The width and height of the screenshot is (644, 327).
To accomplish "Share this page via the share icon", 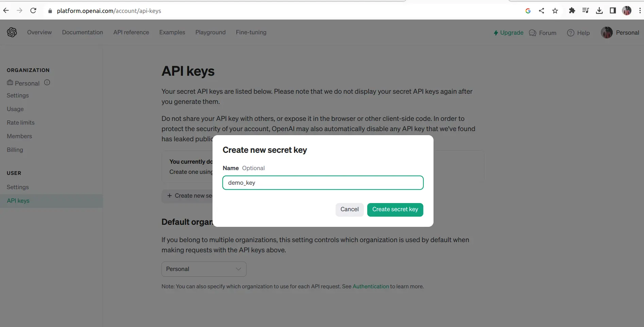I will (541, 11).
